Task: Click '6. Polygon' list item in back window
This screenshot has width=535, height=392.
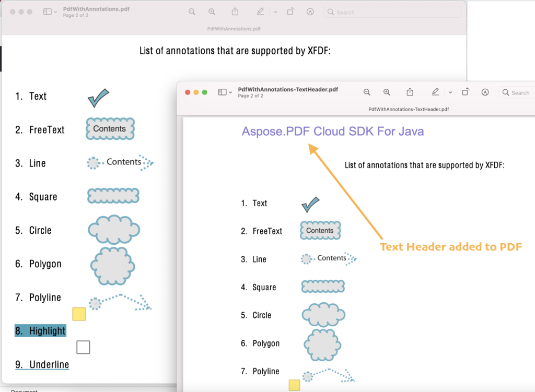Action: 38,264
